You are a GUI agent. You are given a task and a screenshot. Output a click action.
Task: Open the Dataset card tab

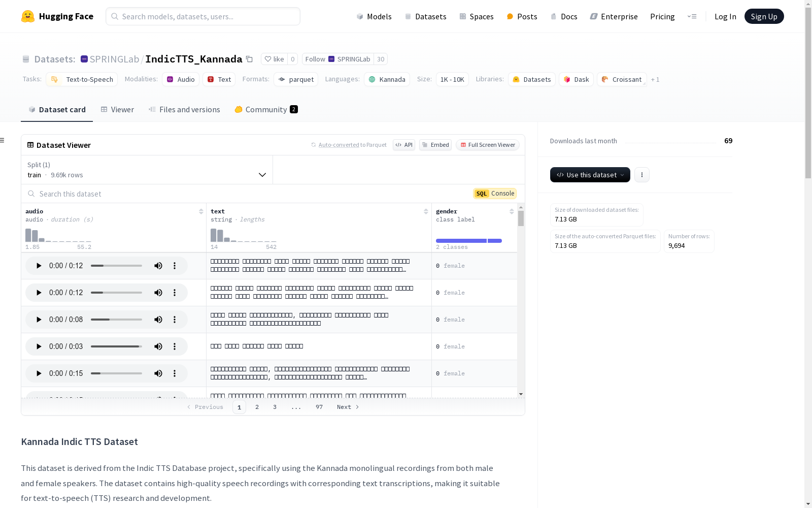[x=57, y=109]
